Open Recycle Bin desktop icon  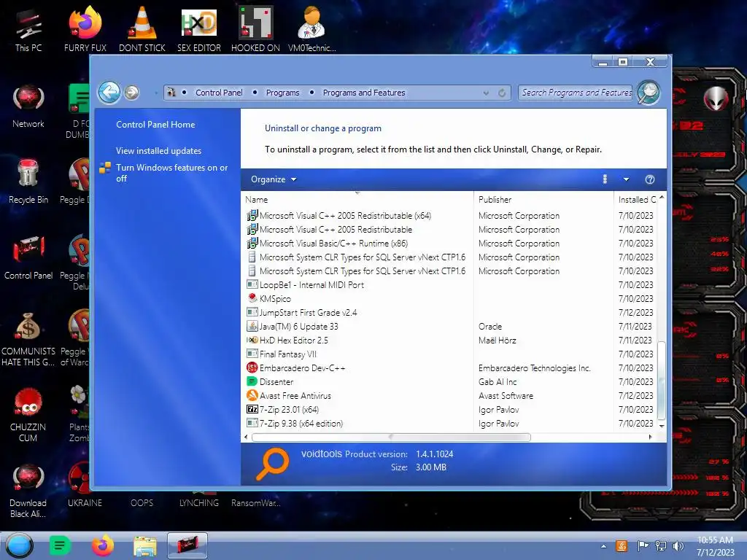[x=28, y=182]
